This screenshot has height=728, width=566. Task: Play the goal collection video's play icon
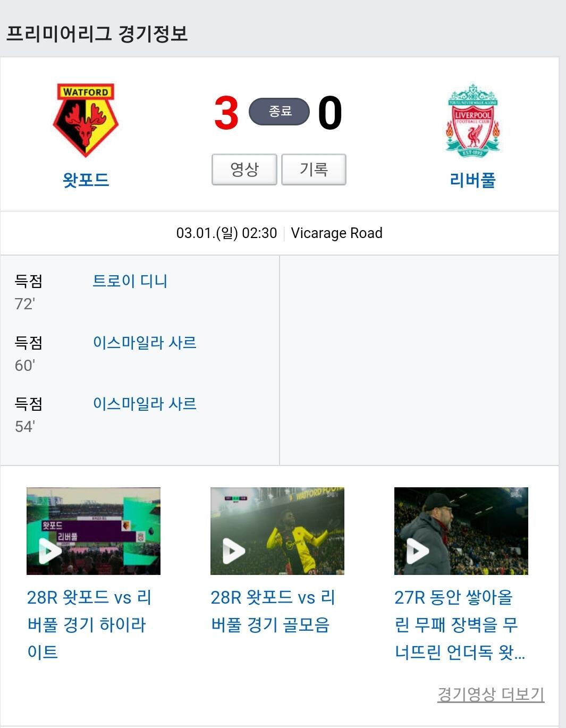[234, 551]
